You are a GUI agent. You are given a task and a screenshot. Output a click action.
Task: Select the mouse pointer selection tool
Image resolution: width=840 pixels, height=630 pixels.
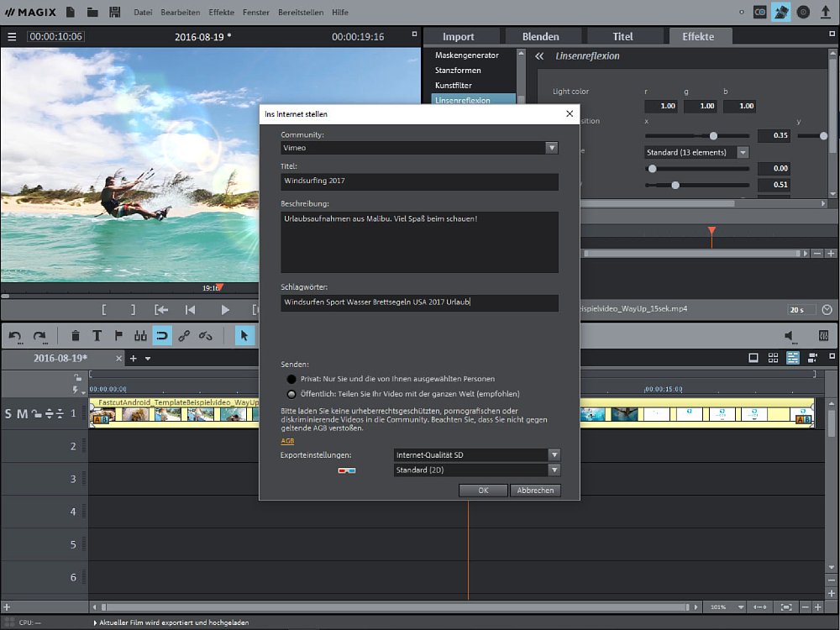(x=244, y=336)
